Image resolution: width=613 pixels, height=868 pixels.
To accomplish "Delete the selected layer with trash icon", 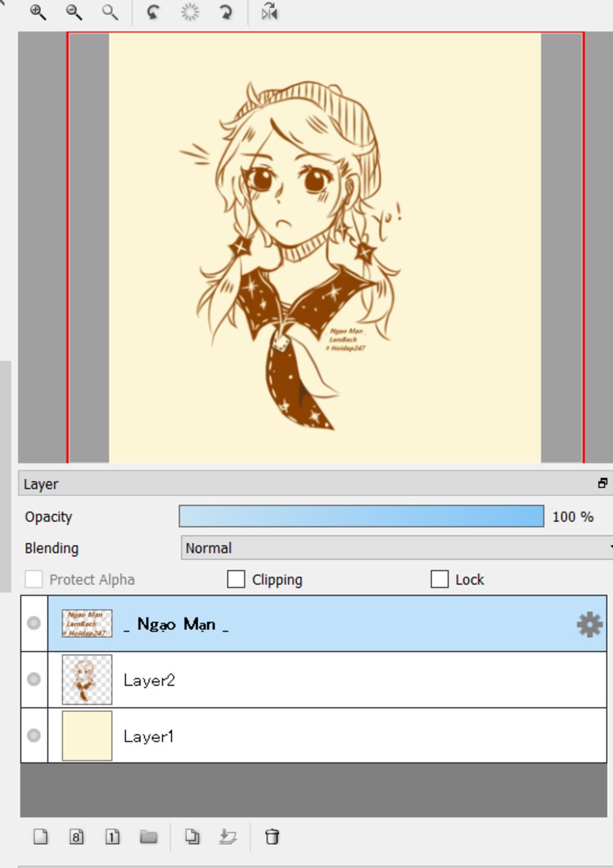I will click(x=272, y=836).
